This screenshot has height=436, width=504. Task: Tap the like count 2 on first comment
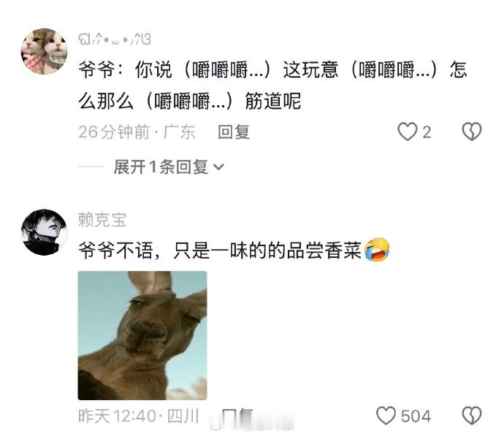(x=427, y=132)
